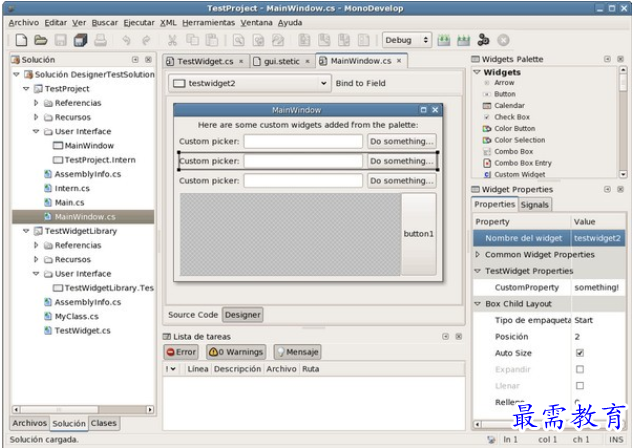Click the Print toolbar icon
Viewport: 634px width, 448px height.
coord(100,40)
